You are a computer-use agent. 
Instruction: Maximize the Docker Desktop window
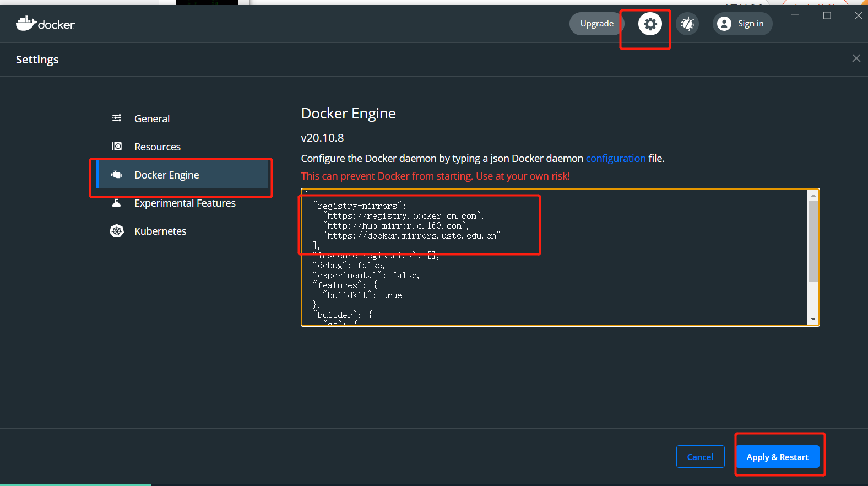pos(827,15)
